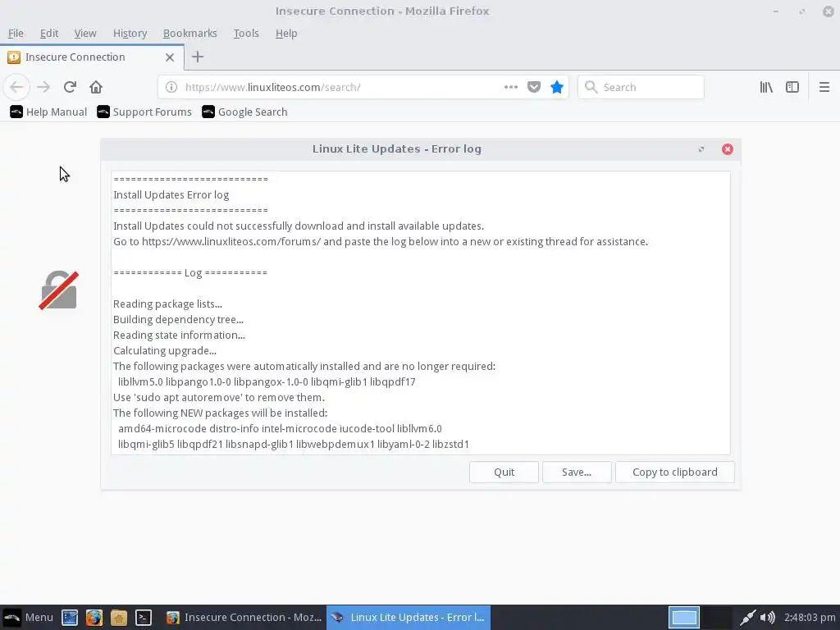This screenshot has height=630, width=840.
Task: Open the Google Search bookmark
Action: point(244,112)
